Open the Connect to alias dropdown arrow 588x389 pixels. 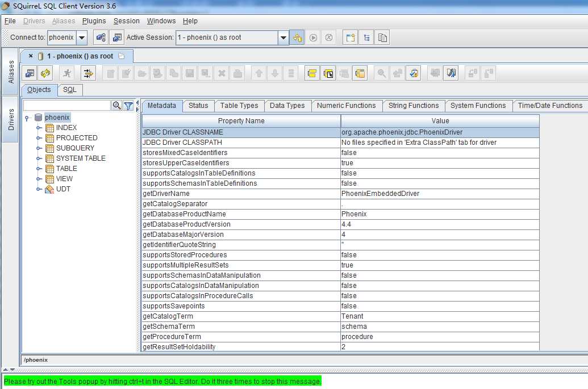81,37
